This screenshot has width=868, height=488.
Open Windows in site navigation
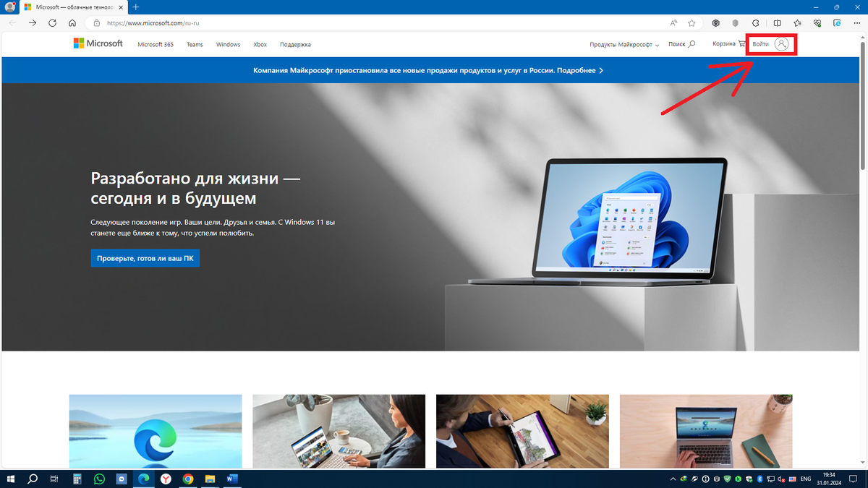[228, 45]
